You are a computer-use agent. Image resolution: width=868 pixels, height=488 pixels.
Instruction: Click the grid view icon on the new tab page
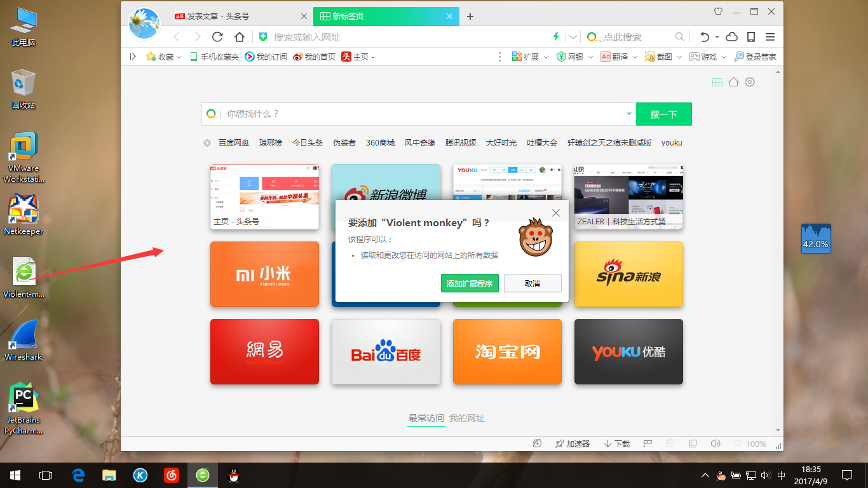click(x=717, y=82)
